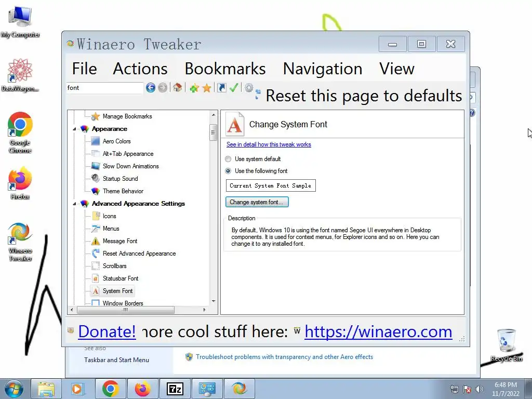Open Firefox desktop icon

click(x=20, y=182)
